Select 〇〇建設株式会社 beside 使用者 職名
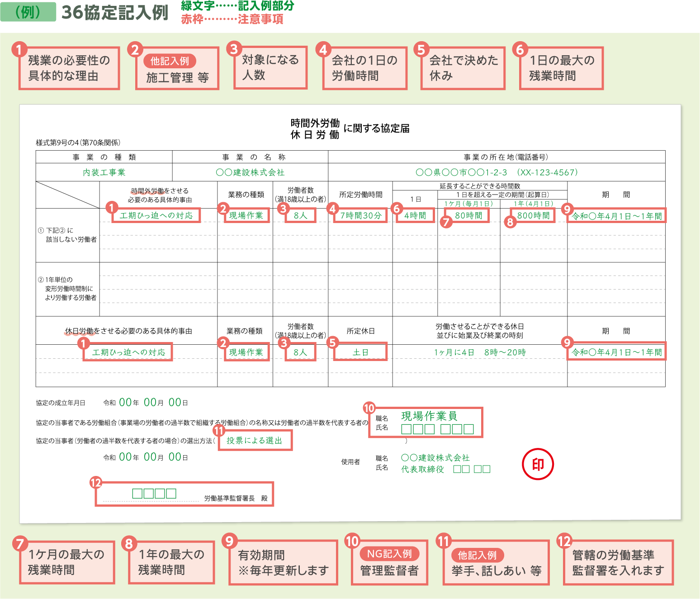700x599 pixels. pos(435,458)
